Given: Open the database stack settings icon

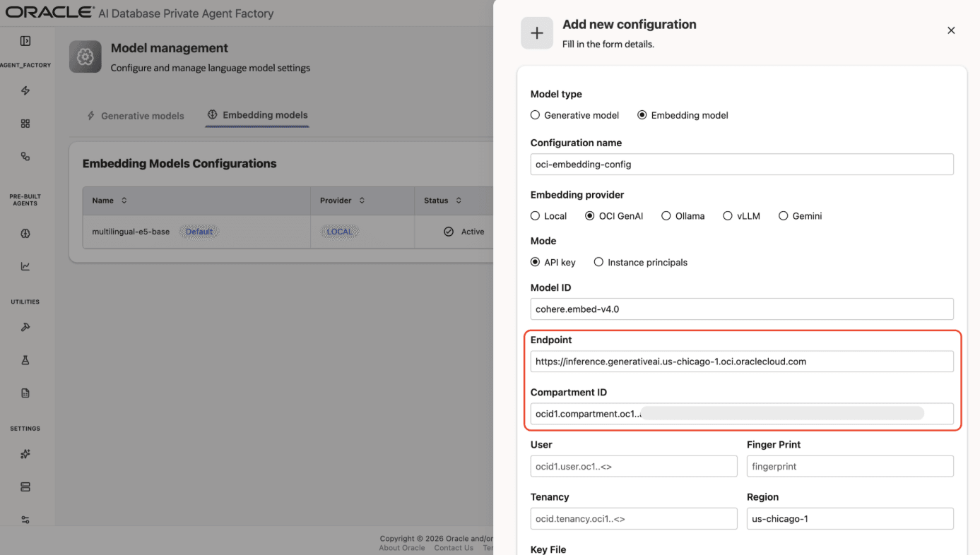Looking at the screenshot, I should tap(25, 487).
